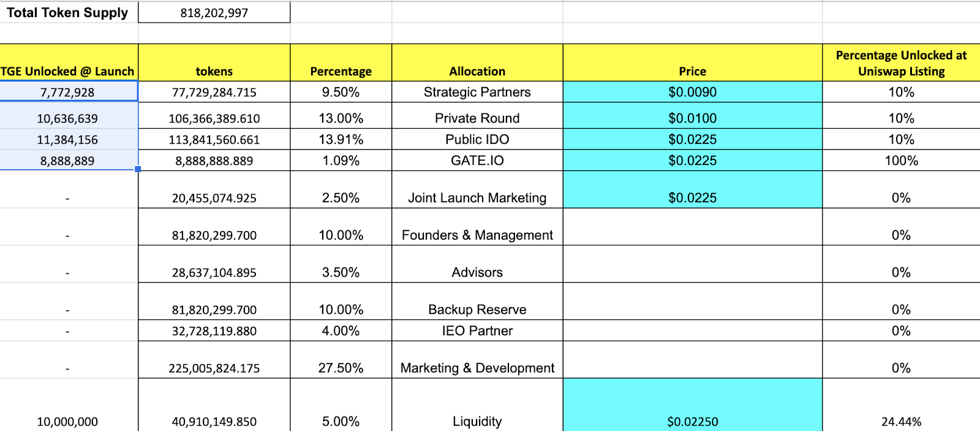Image resolution: width=980 pixels, height=431 pixels.
Task: Select the Backup Reserve allocation cell
Action: click(x=477, y=310)
